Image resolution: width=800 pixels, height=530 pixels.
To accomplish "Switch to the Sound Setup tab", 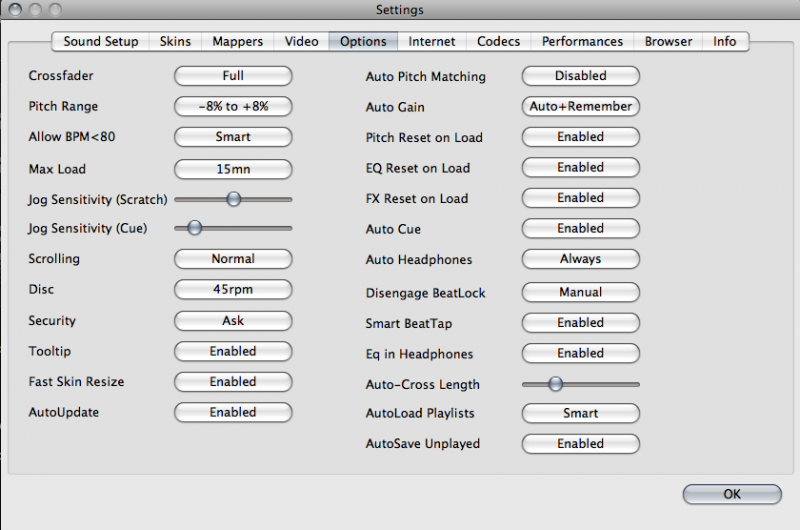I will [101, 41].
